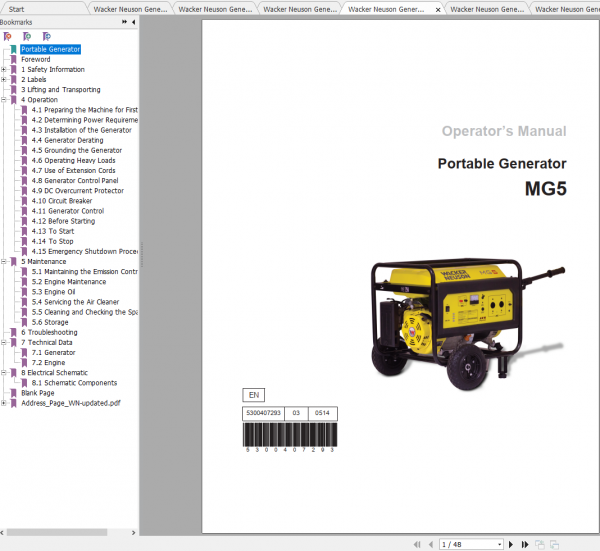
Task: Open 4.12 Before Starting bookmark
Action: (63, 221)
